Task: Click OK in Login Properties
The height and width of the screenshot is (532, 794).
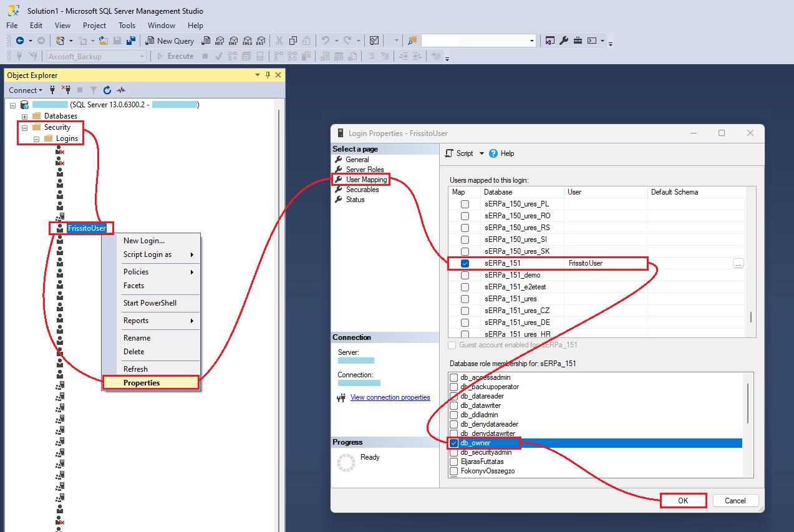Action: tap(683, 501)
